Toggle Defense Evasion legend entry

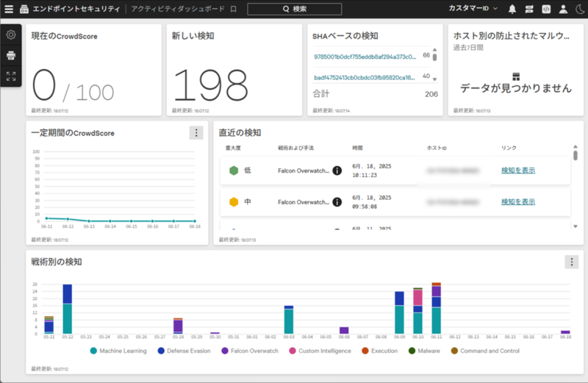coord(184,351)
